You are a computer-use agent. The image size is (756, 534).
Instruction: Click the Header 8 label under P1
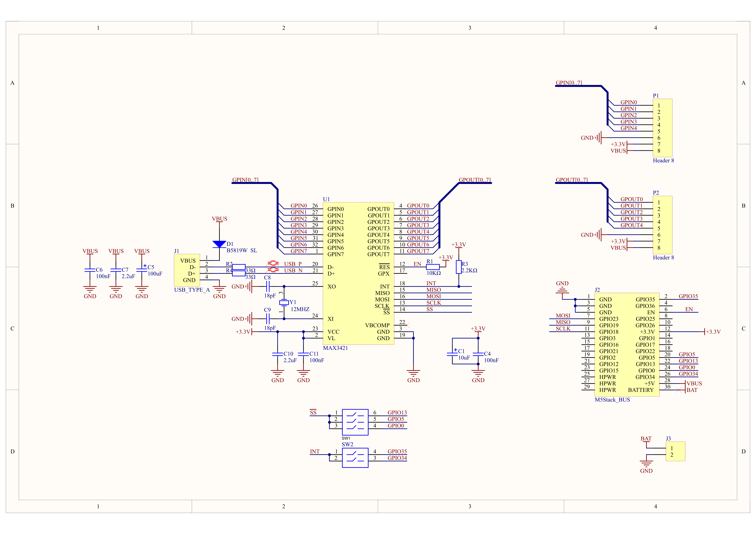(663, 160)
